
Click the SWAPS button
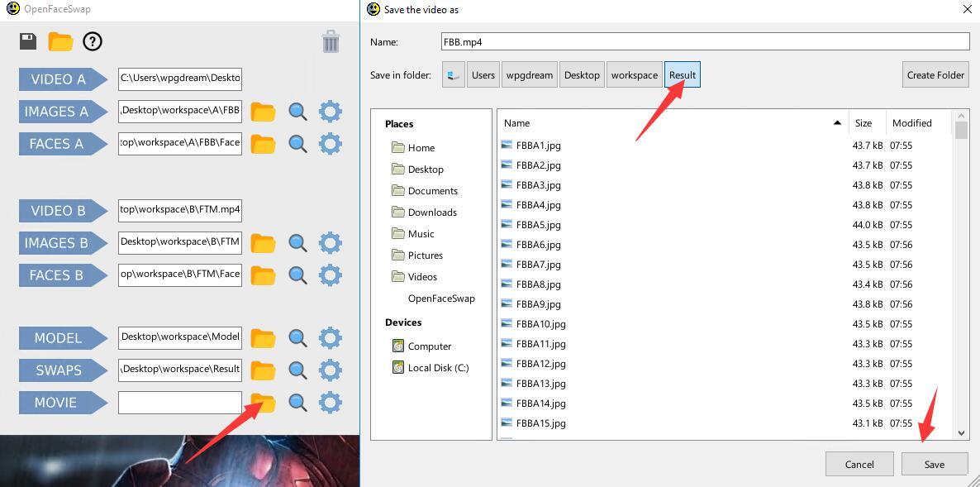point(63,370)
